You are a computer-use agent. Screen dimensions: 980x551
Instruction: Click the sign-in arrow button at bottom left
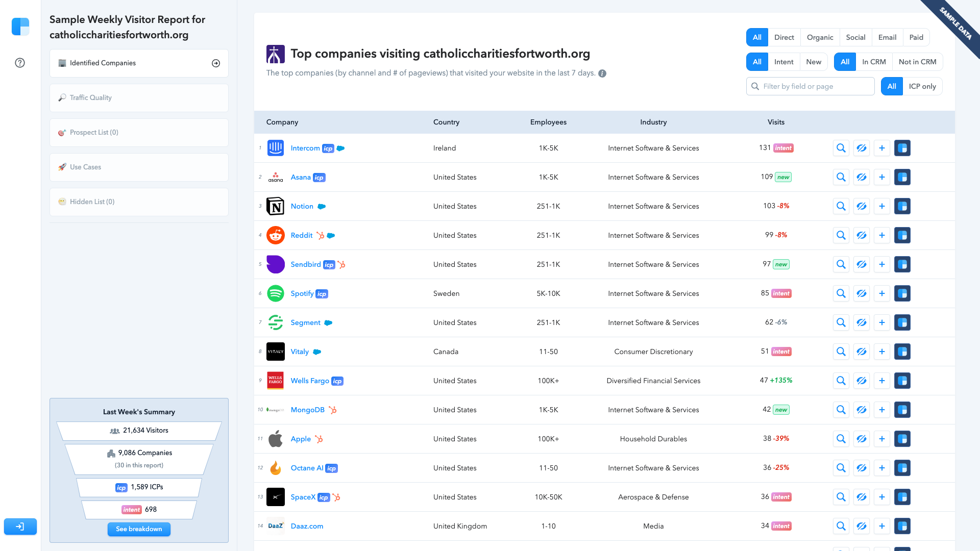click(20, 527)
